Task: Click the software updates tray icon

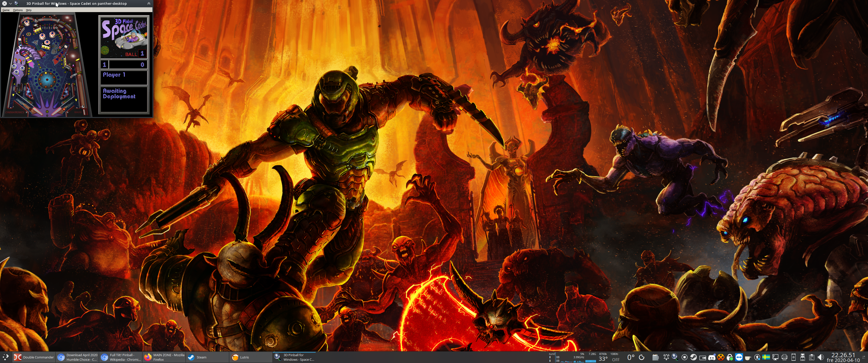Action: [x=757, y=357]
